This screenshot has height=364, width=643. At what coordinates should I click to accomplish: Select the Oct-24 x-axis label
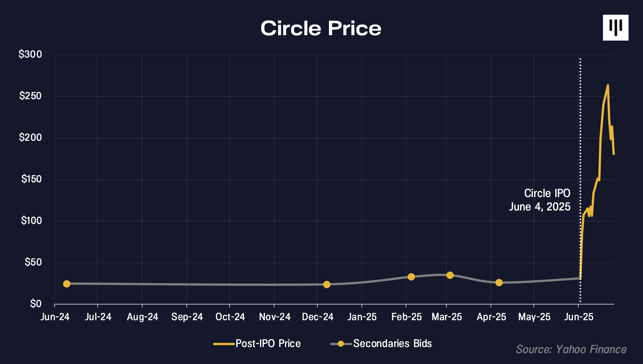[x=230, y=317]
